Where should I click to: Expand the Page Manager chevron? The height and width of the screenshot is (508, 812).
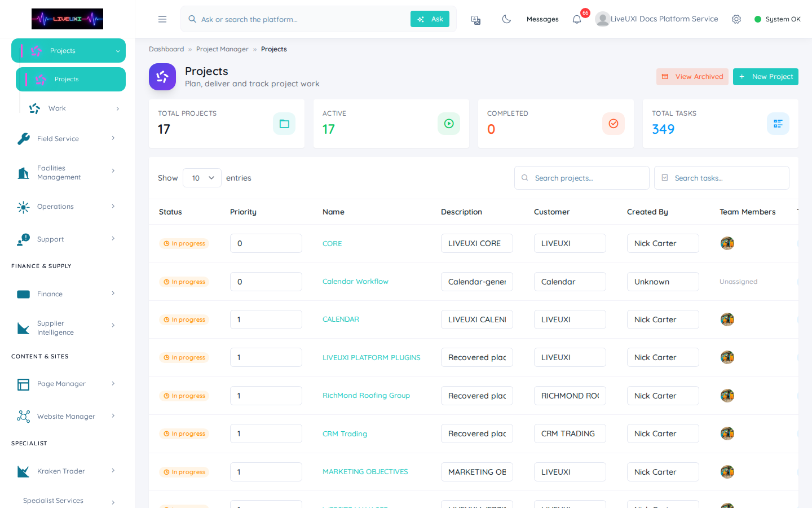(113, 384)
